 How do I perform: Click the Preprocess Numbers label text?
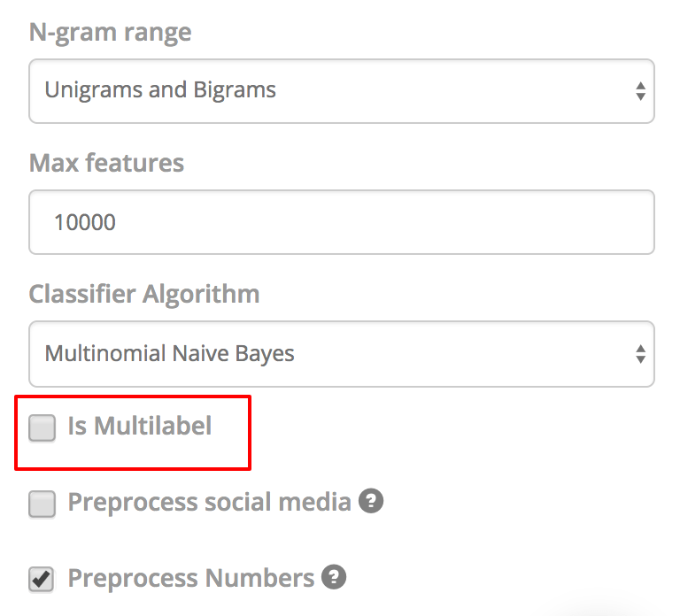(190, 579)
